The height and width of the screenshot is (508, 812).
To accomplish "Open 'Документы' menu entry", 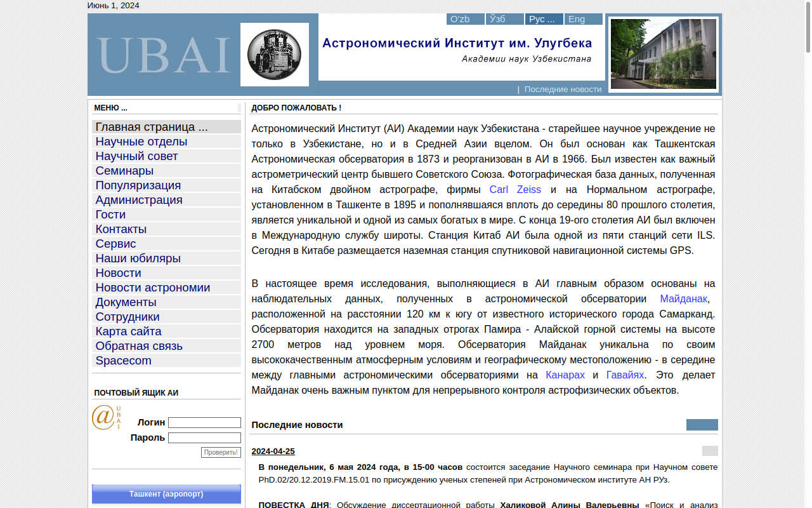I will (x=166, y=302).
